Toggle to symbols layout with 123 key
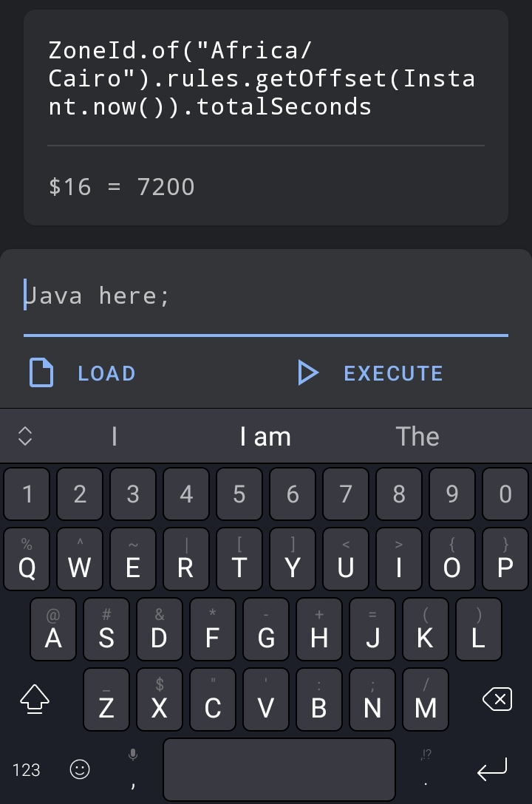The width and height of the screenshot is (532, 804). pos(27,769)
